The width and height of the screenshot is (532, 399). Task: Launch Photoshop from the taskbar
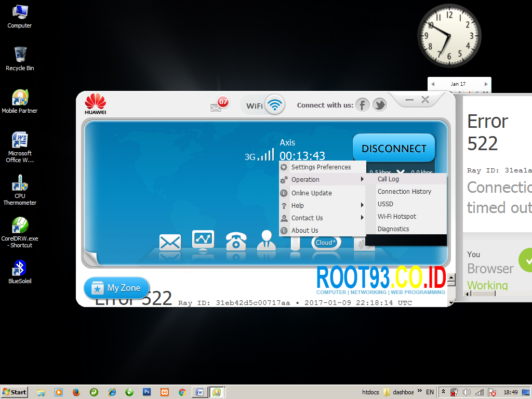coord(147,392)
